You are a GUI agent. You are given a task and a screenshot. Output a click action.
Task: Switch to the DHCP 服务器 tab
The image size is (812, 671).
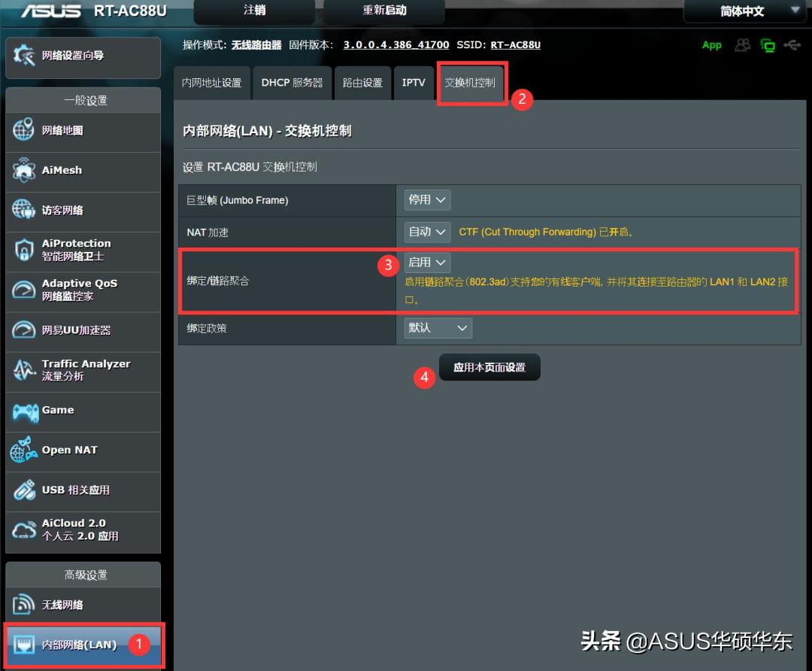pyautogui.click(x=292, y=83)
